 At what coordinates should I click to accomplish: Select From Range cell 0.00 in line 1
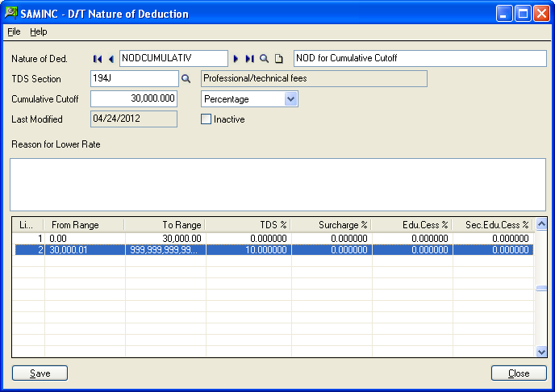coord(85,239)
